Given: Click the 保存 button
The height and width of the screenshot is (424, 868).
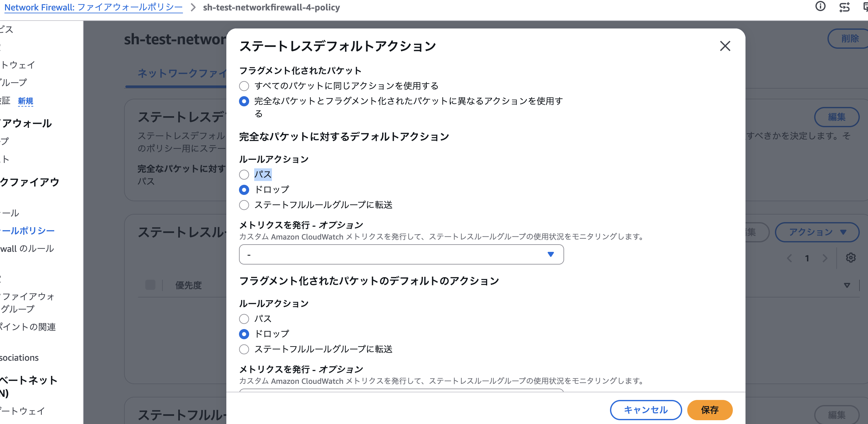Looking at the screenshot, I should [710, 410].
